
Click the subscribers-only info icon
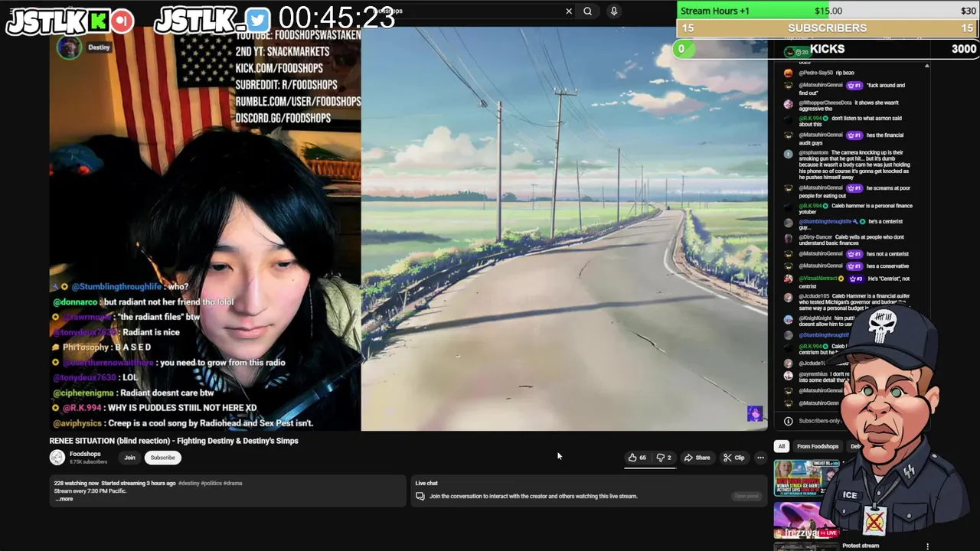[788, 421]
